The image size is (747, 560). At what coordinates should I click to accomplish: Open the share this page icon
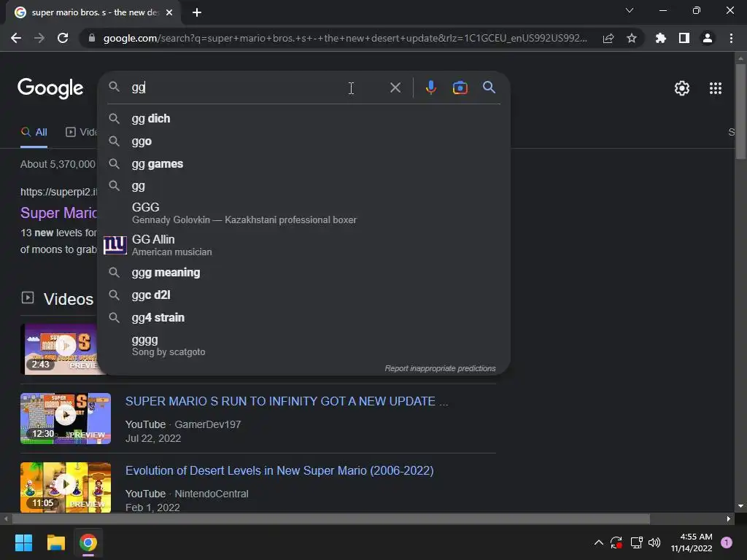(x=608, y=38)
